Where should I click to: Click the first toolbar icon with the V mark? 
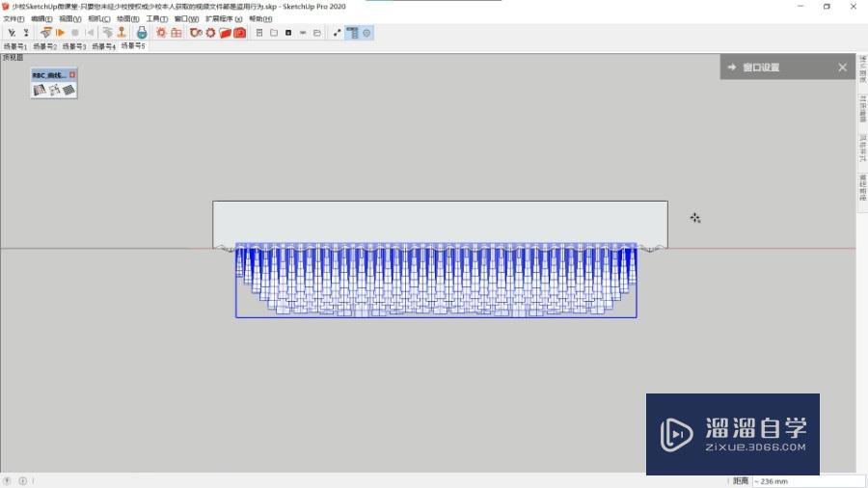[12, 33]
